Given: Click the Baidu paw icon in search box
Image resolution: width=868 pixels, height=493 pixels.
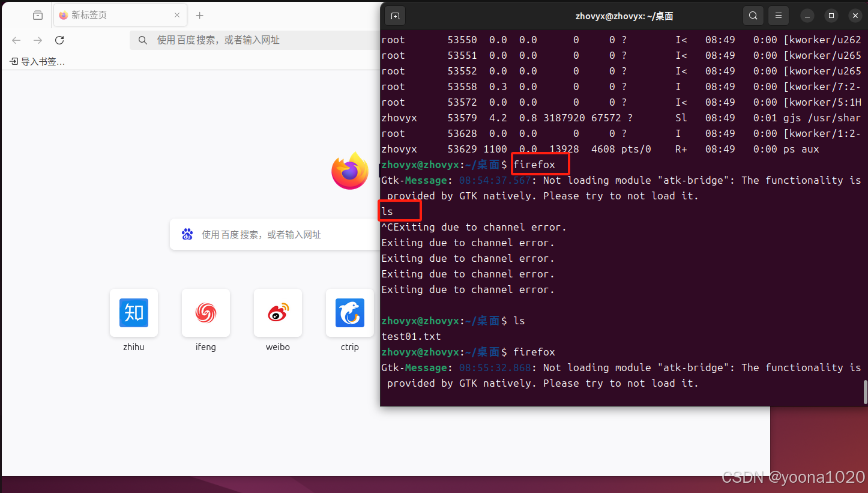Looking at the screenshot, I should (187, 234).
